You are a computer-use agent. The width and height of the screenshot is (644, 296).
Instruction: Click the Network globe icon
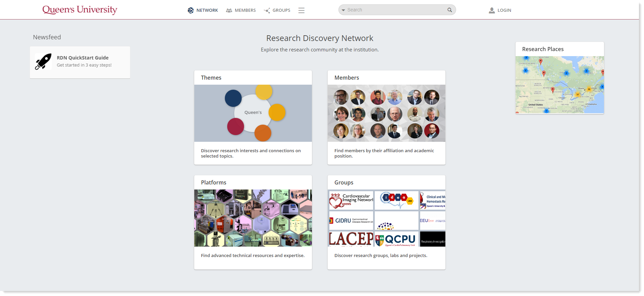point(191,10)
